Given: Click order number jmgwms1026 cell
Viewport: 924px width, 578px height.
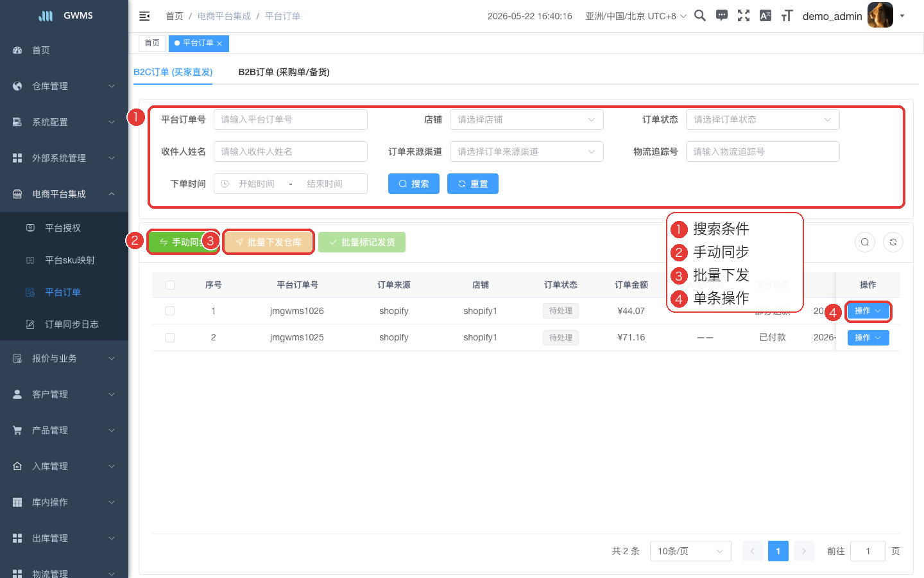Looking at the screenshot, I should pyautogui.click(x=297, y=311).
